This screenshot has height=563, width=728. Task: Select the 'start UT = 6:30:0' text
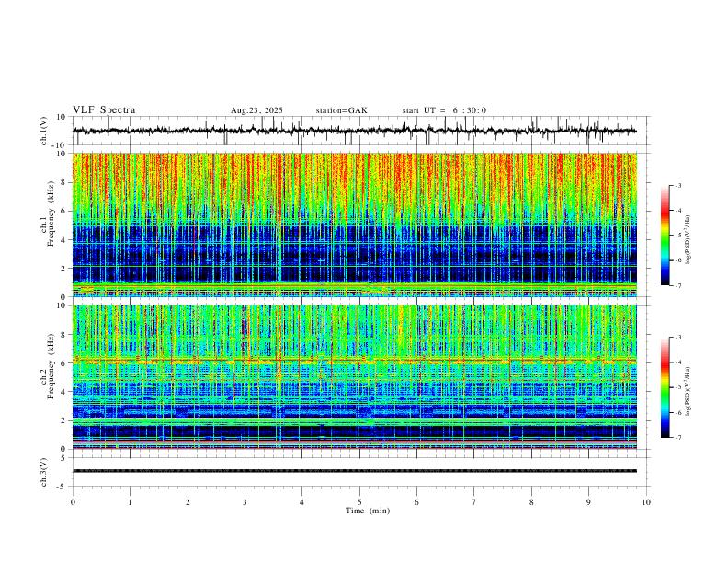[x=444, y=110]
